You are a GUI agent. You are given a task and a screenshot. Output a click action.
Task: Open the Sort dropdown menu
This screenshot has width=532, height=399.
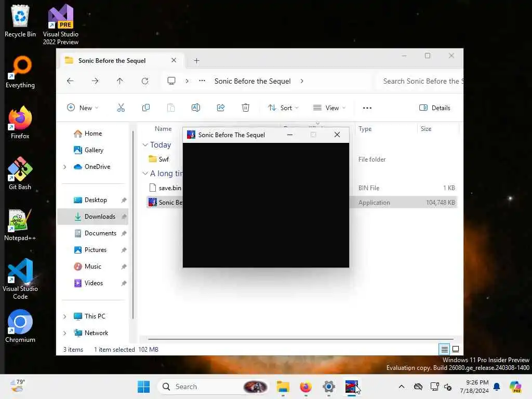[x=283, y=108]
